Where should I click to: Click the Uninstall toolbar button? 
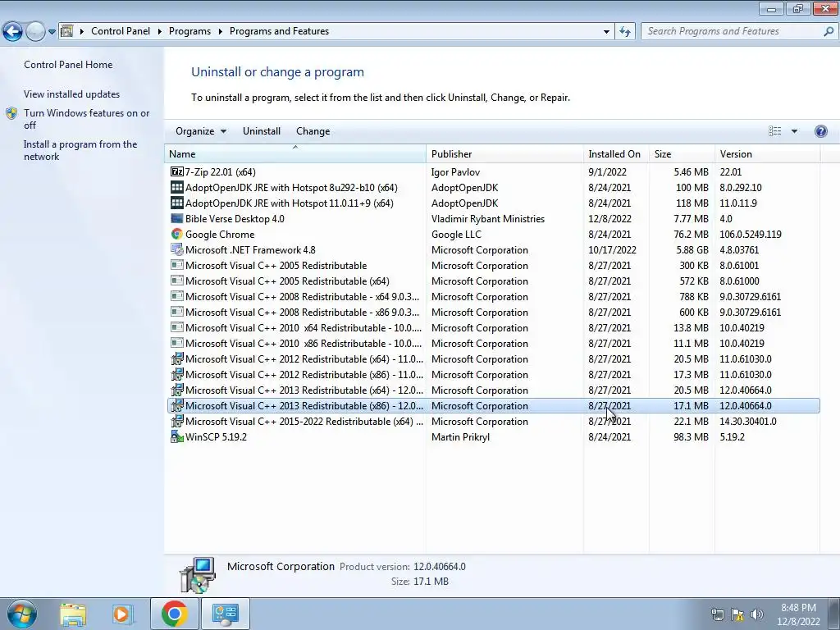tap(262, 131)
